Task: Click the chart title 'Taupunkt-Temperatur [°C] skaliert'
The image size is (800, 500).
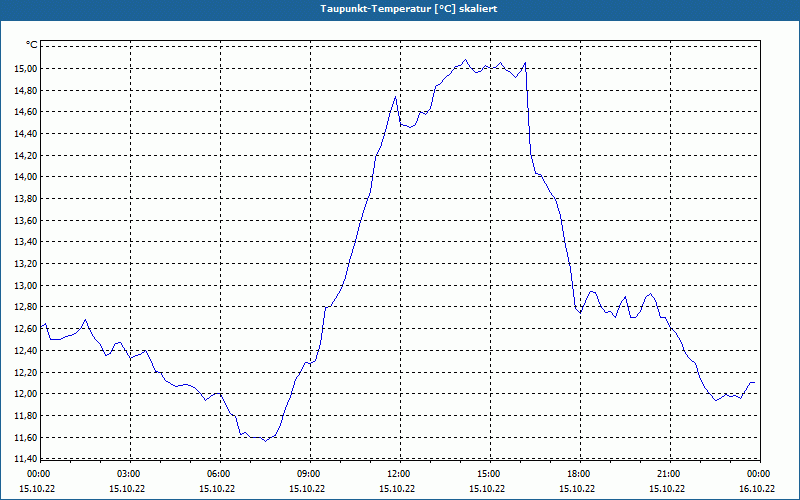Action: point(409,9)
